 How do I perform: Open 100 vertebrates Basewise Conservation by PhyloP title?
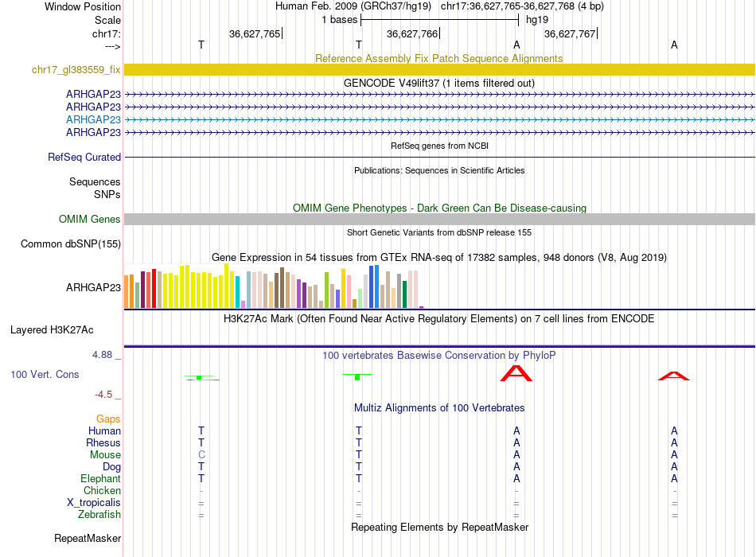[439, 356]
